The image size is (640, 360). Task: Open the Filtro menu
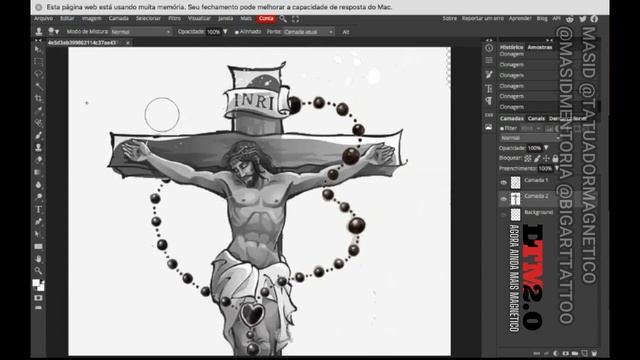click(174, 19)
